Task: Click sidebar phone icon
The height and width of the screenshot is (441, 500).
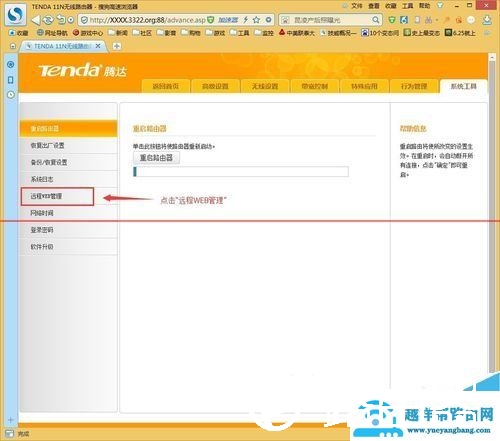Action: click(11, 80)
